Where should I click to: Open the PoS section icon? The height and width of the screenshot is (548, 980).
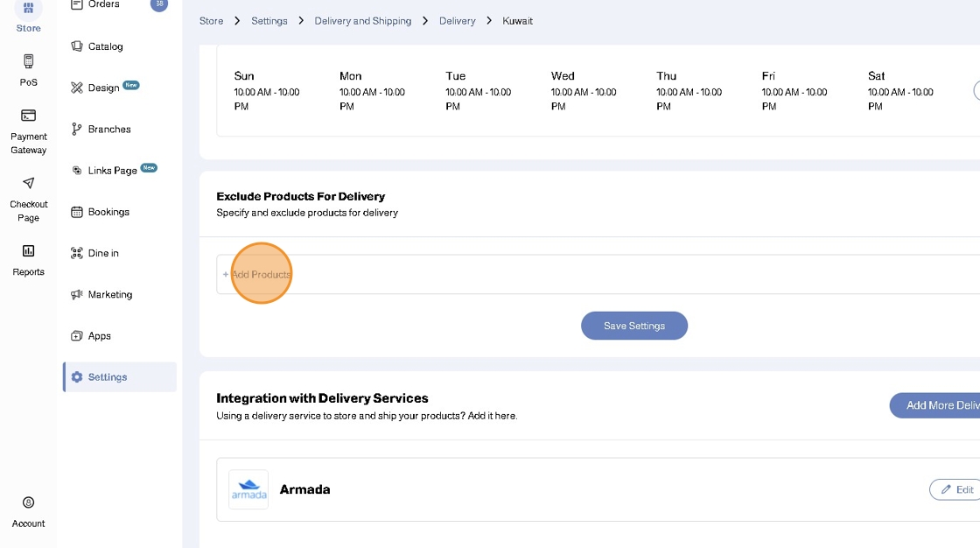pyautogui.click(x=28, y=61)
